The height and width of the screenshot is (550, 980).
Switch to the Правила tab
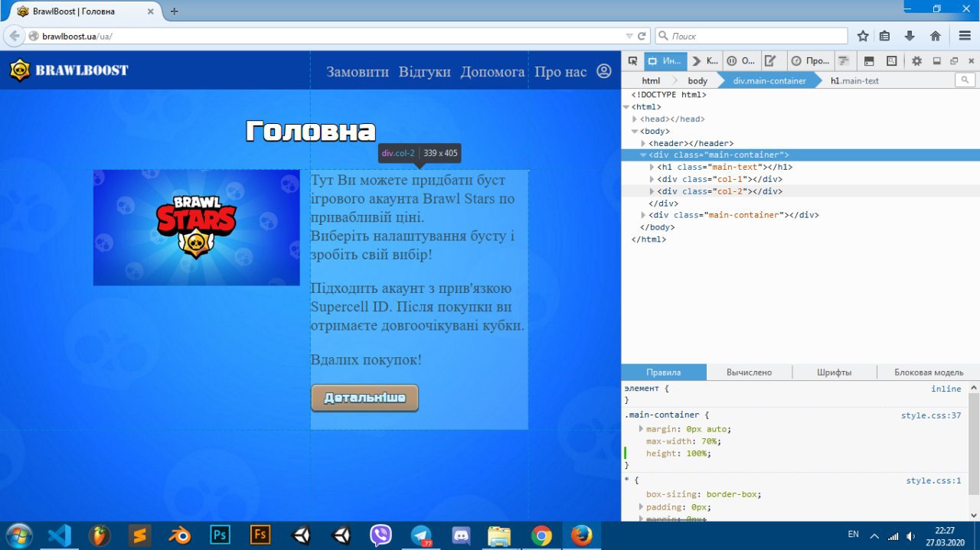(663, 373)
